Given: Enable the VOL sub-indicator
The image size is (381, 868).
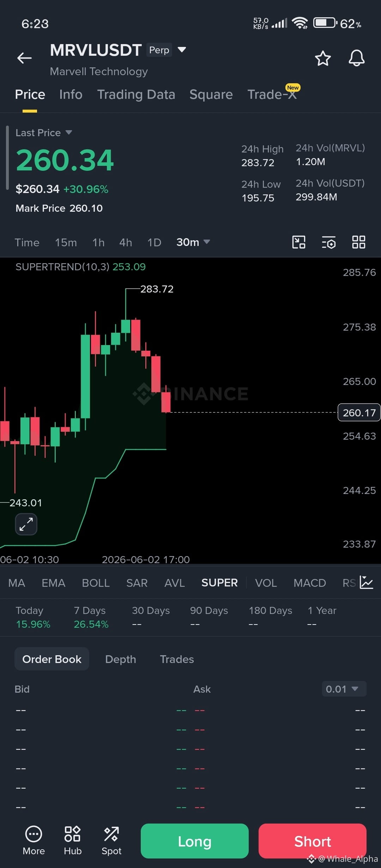Looking at the screenshot, I should click(x=266, y=583).
